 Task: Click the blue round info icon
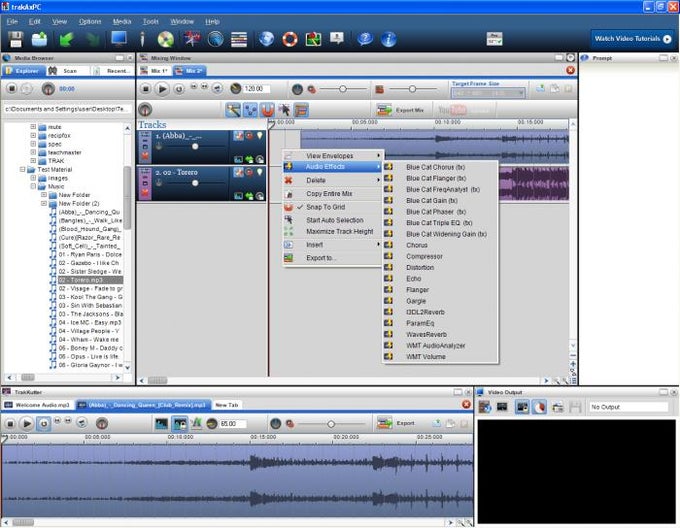389,39
